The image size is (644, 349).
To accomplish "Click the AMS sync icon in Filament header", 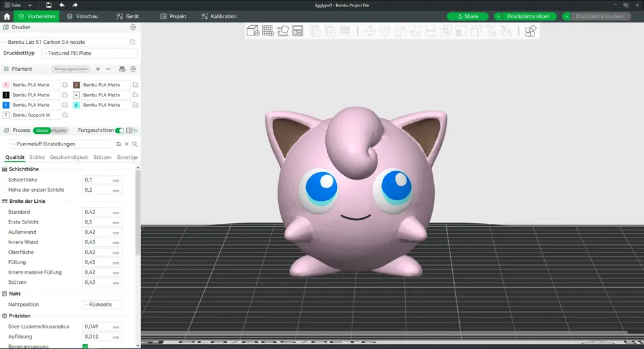I will click(122, 69).
